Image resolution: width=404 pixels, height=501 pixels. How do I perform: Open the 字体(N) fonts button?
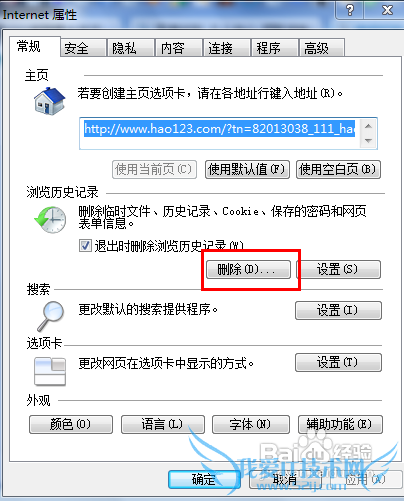click(251, 424)
